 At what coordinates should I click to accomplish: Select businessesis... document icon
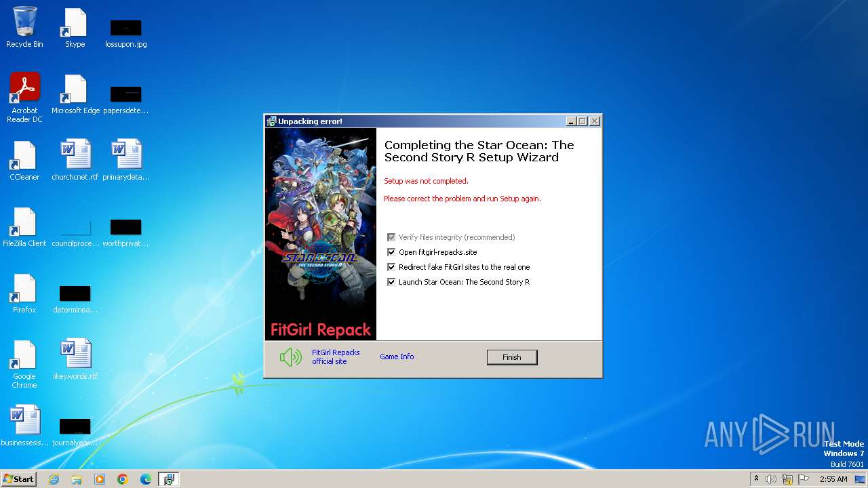[x=24, y=426]
